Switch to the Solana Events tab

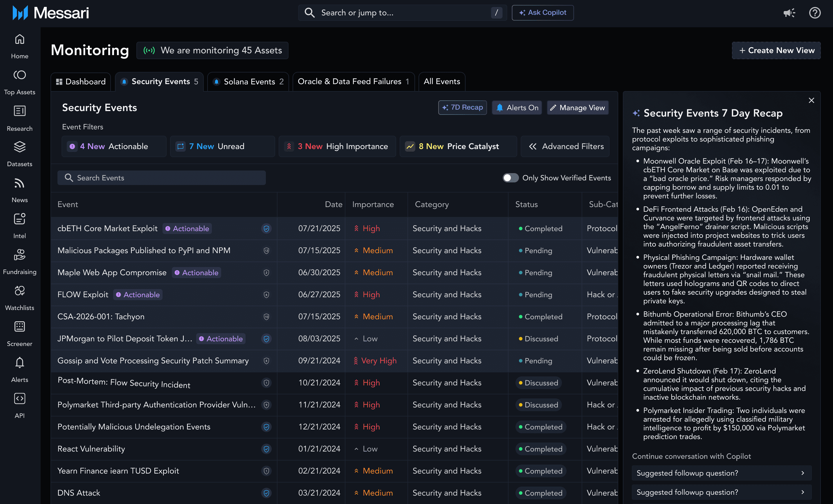(248, 81)
